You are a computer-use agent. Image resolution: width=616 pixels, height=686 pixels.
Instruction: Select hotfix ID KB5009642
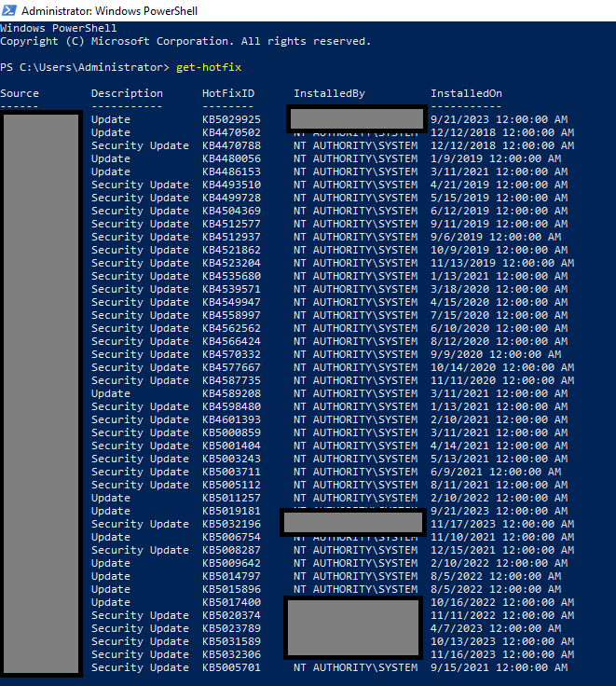(x=231, y=564)
